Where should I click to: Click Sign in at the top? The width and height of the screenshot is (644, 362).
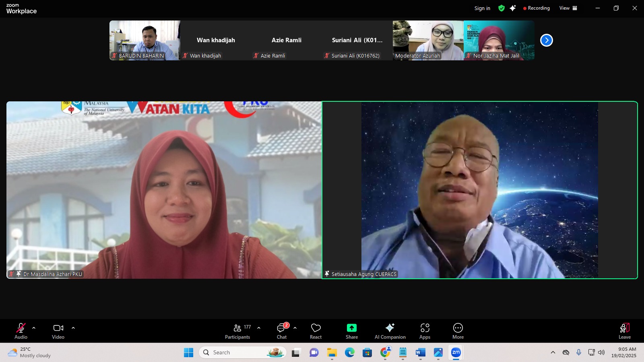[482, 8]
